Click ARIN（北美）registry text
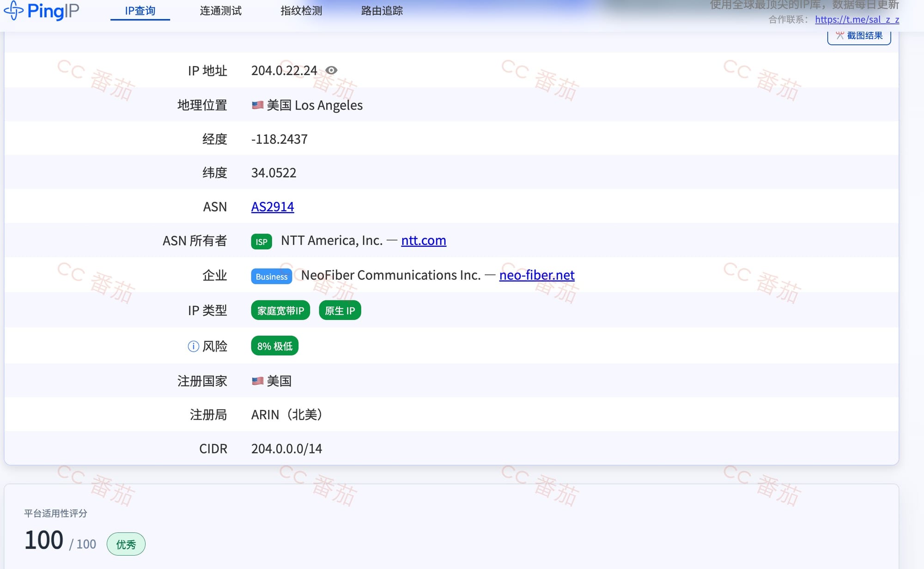 coord(286,415)
